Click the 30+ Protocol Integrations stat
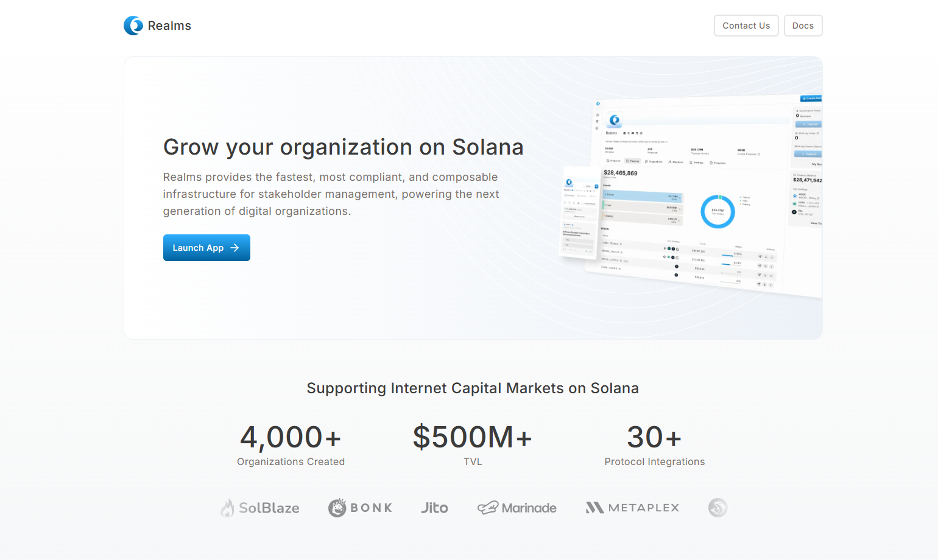This screenshot has height=560, width=938. (x=654, y=445)
